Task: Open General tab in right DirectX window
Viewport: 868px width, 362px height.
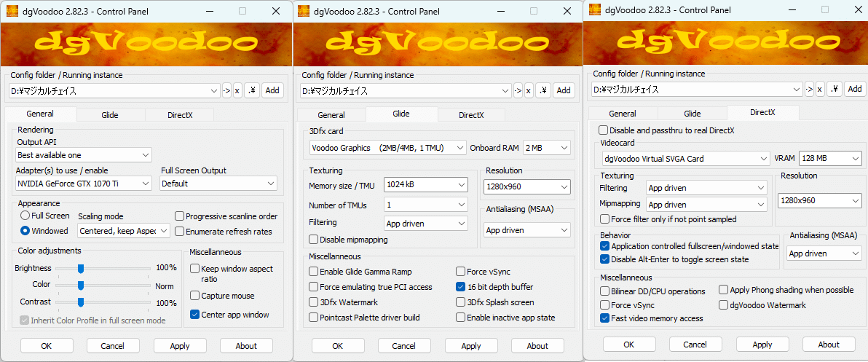Action: click(x=622, y=114)
